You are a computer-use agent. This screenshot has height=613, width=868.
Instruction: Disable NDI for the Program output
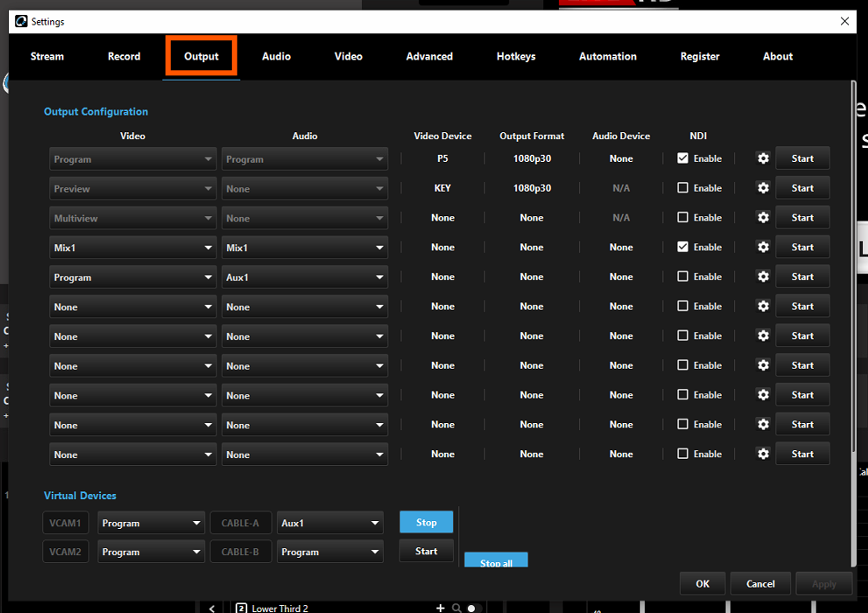[x=683, y=159]
